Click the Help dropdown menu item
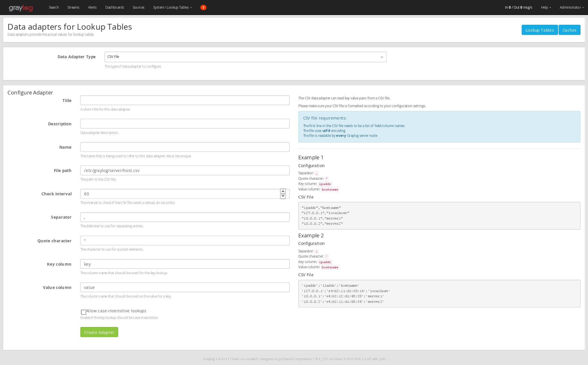 tap(545, 7)
